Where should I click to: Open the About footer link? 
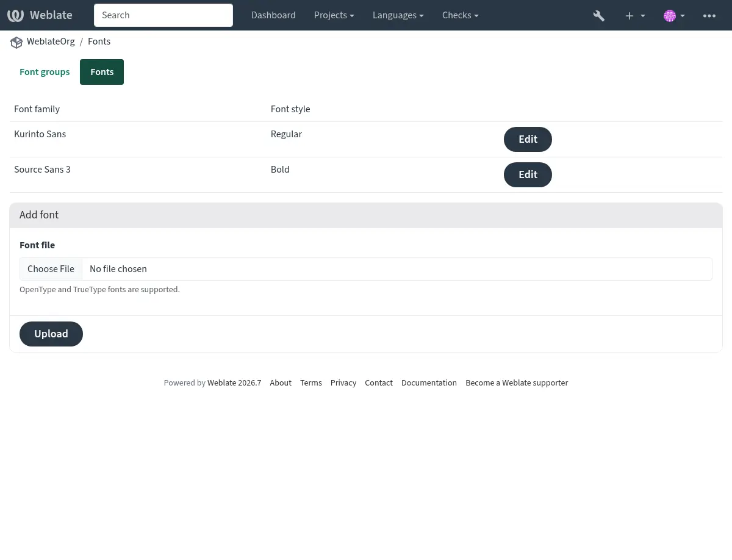[x=281, y=383]
